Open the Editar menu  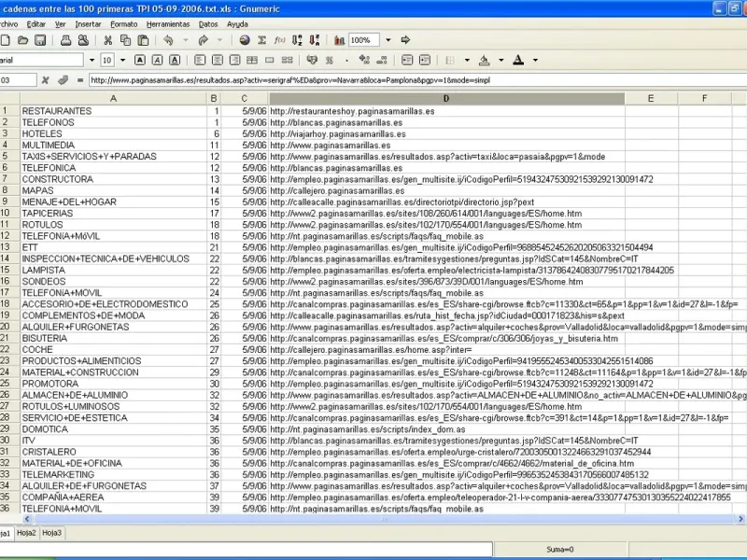[36, 24]
